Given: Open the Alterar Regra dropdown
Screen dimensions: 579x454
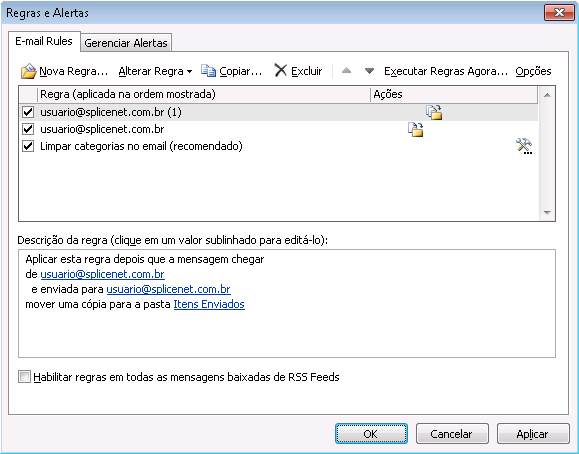Looking at the screenshot, I should pos(155,71).
